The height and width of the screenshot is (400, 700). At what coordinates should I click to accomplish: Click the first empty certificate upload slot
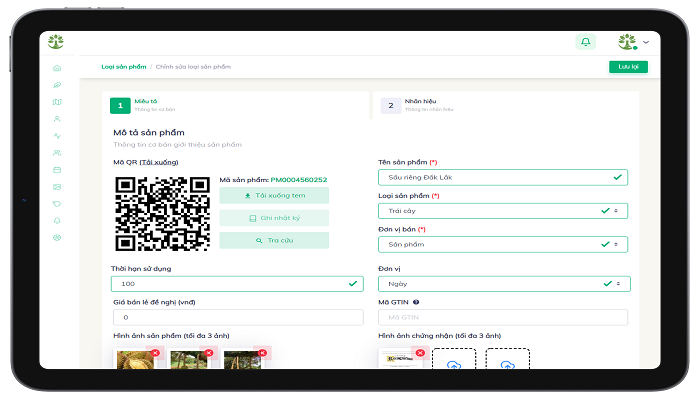(454, 359)
